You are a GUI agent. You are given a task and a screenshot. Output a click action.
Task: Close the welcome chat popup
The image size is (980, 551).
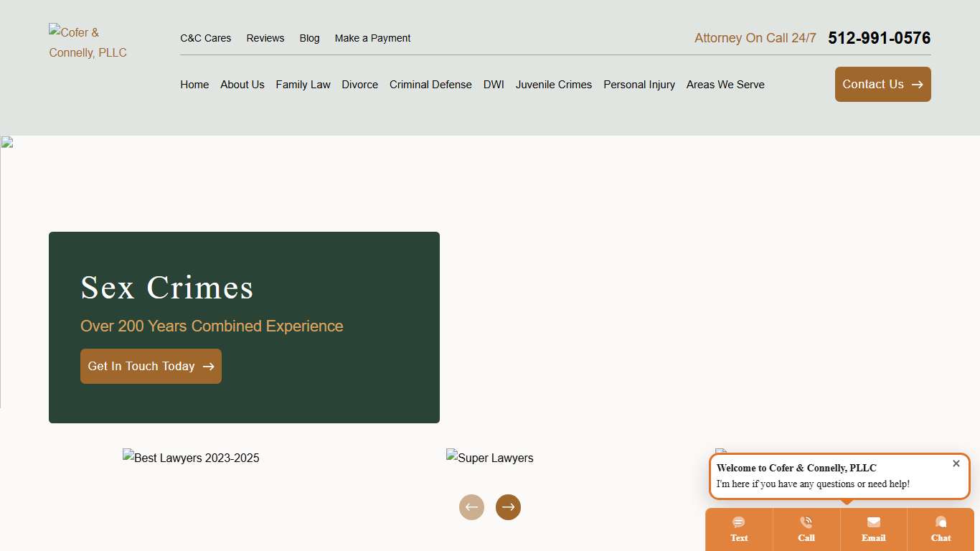coord(956,463)
